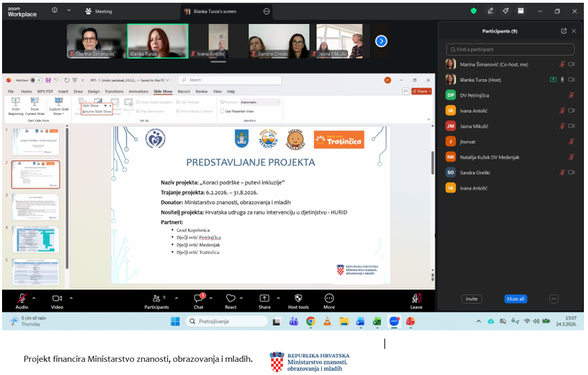Viewport: 588px width, 375px height.
Task: Open Host tools shield icon
Action: 298,298
